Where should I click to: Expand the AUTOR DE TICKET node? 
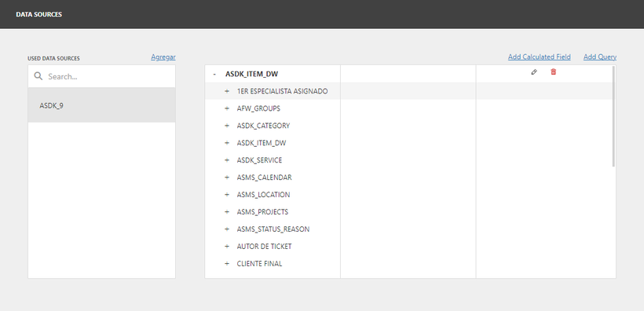pos(227,247)
